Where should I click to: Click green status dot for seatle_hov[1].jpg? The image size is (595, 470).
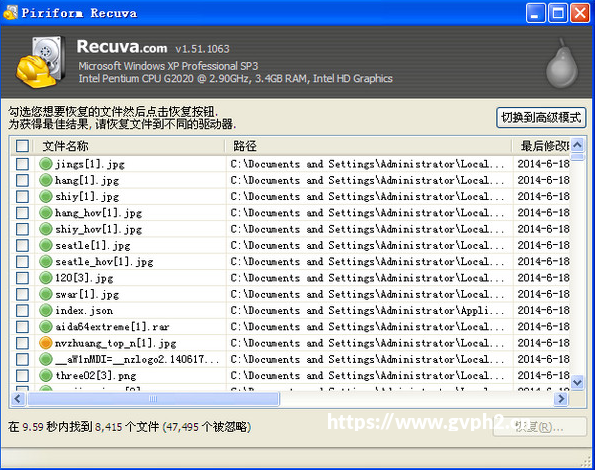(x=46, y=262)
